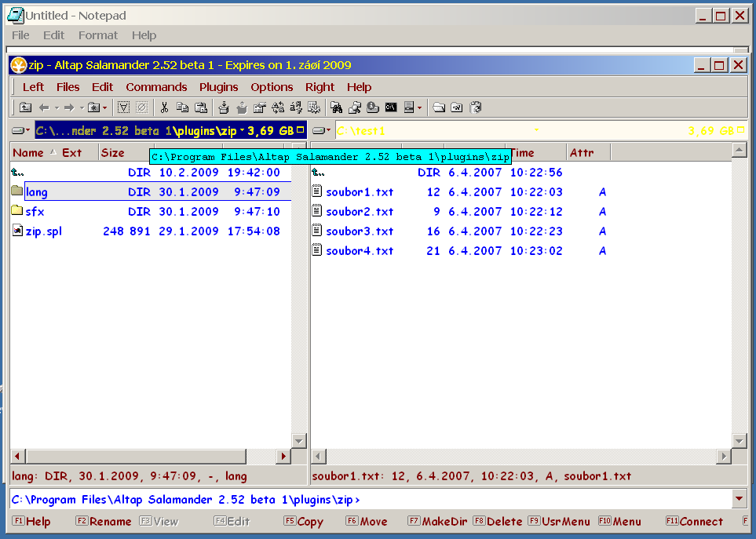This screenshot has height=539, width=756.
Task: Open right panel drive selector
Action: click(322, 130)
